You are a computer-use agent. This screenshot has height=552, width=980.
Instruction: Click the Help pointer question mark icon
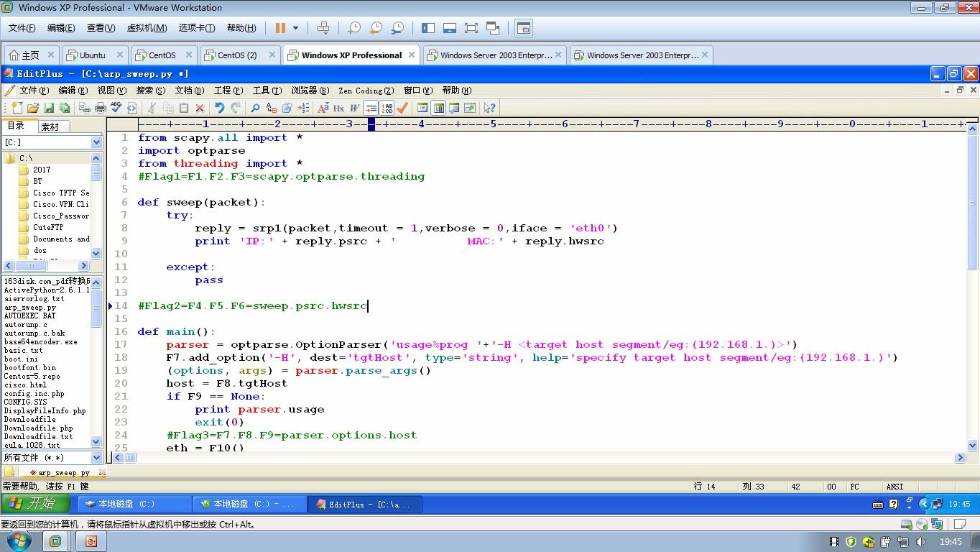click(x=489, y=108)
